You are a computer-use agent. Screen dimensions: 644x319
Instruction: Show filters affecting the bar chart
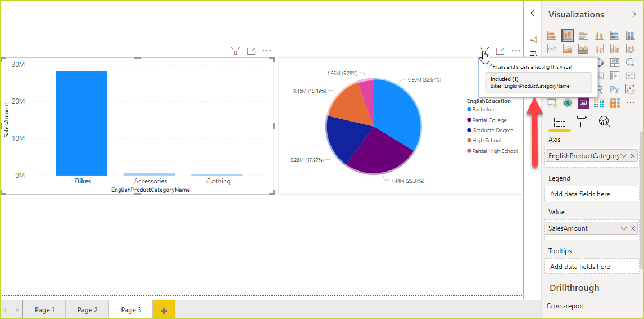tap(235, 51)
